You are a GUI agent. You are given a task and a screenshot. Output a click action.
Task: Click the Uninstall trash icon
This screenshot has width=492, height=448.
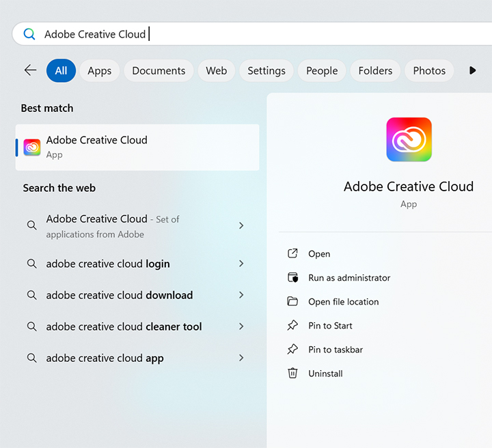pyautogui.click(x=292, y=374)
